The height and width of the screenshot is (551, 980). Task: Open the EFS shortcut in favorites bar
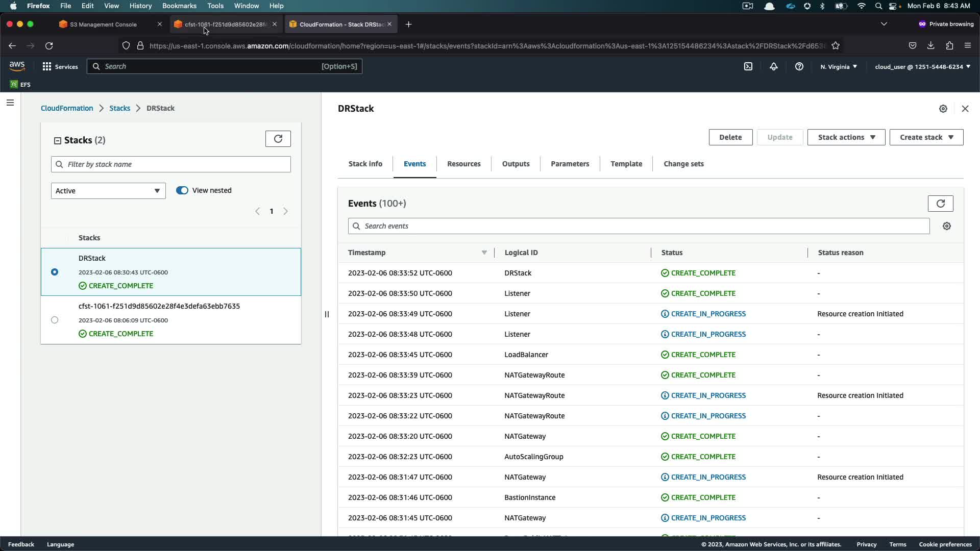tap(20, 85)
